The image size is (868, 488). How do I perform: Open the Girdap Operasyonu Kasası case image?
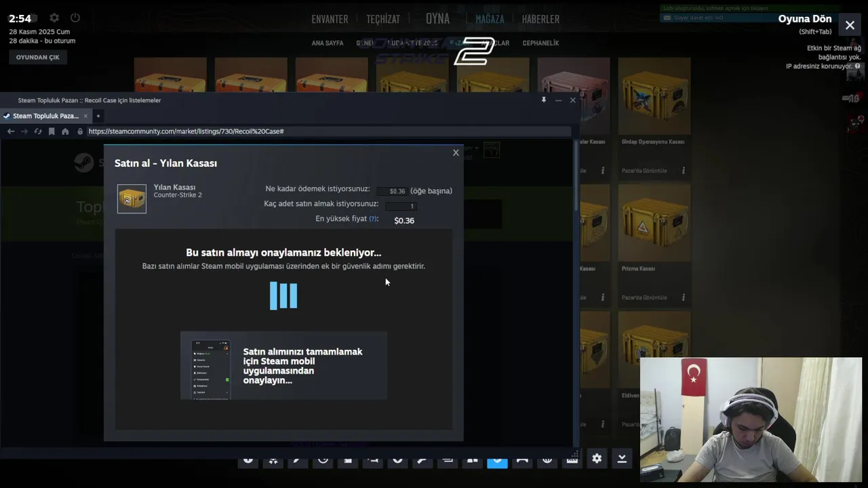654,96
